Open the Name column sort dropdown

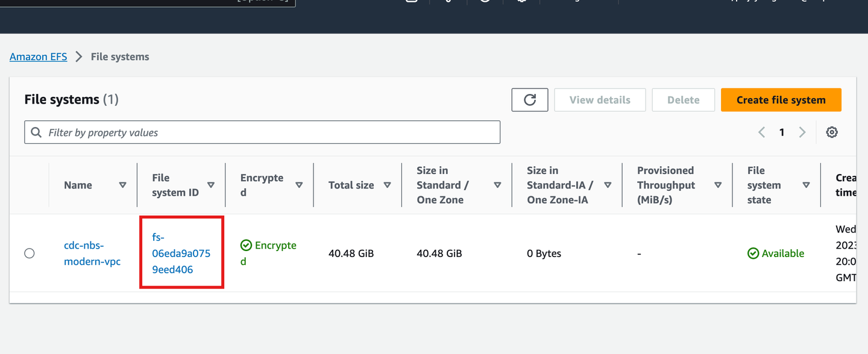(x=122, y=185)
